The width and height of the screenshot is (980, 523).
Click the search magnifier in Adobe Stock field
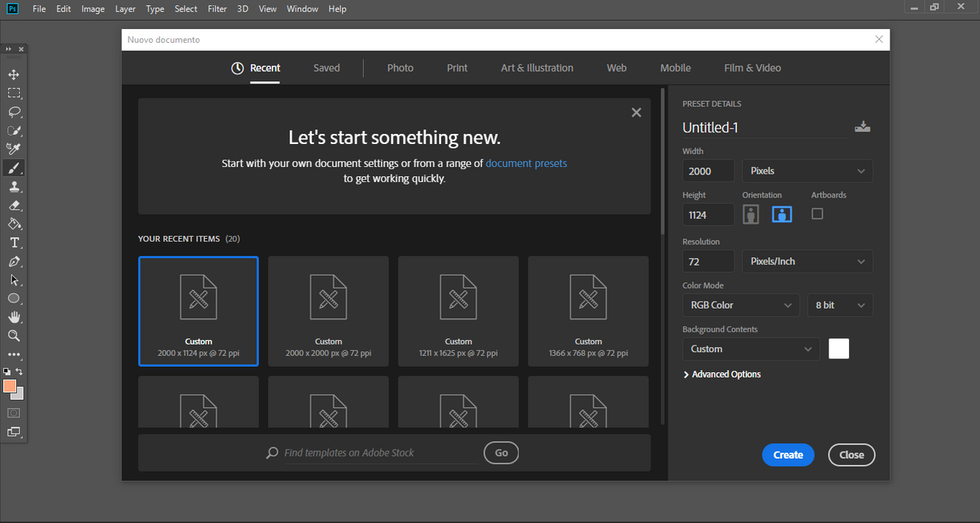[272, 453]
